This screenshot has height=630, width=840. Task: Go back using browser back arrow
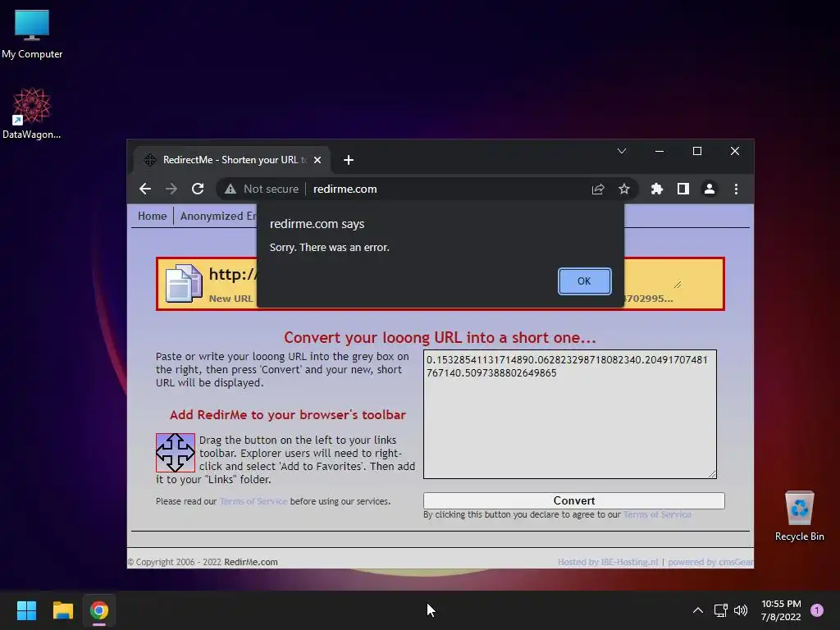[145, 189]
